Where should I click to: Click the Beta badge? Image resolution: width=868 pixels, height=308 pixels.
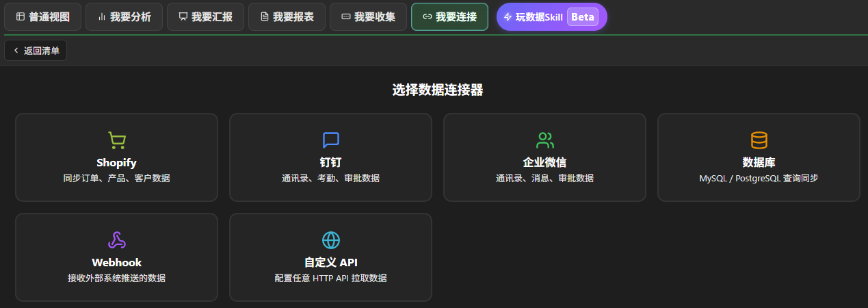pyautogui.click(x=583, y=17)
